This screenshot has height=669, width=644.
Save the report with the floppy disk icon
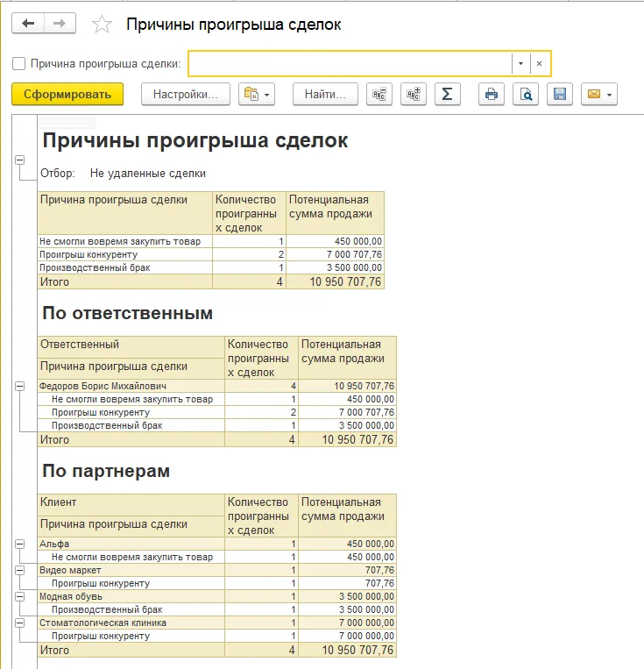coord(560,94)
